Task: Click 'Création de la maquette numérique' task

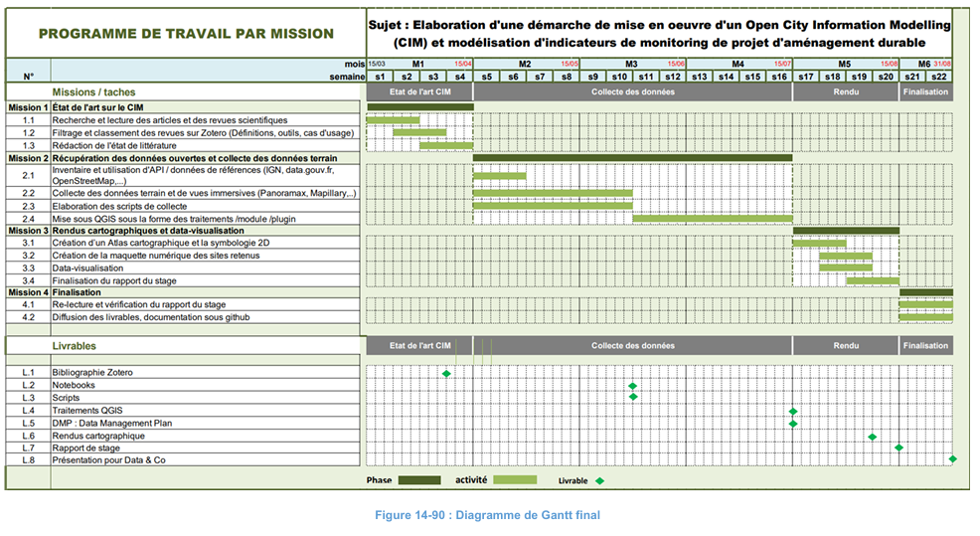Action: pos(156,256)
